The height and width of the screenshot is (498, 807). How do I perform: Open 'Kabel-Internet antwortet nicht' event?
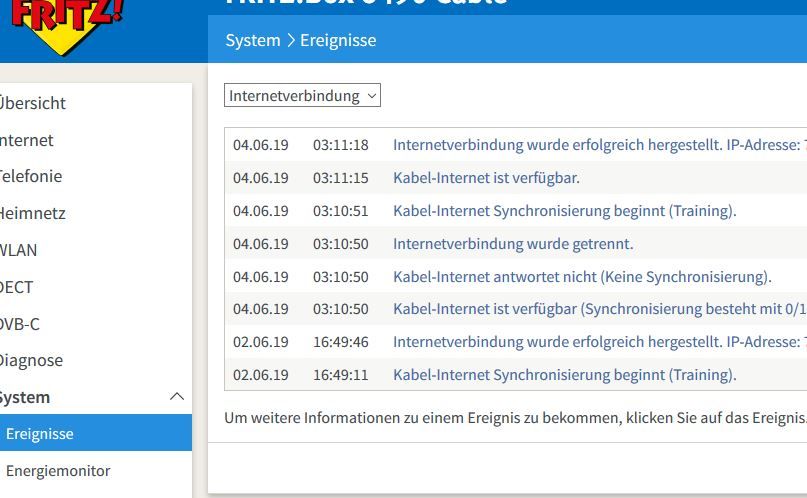(582, 277)
